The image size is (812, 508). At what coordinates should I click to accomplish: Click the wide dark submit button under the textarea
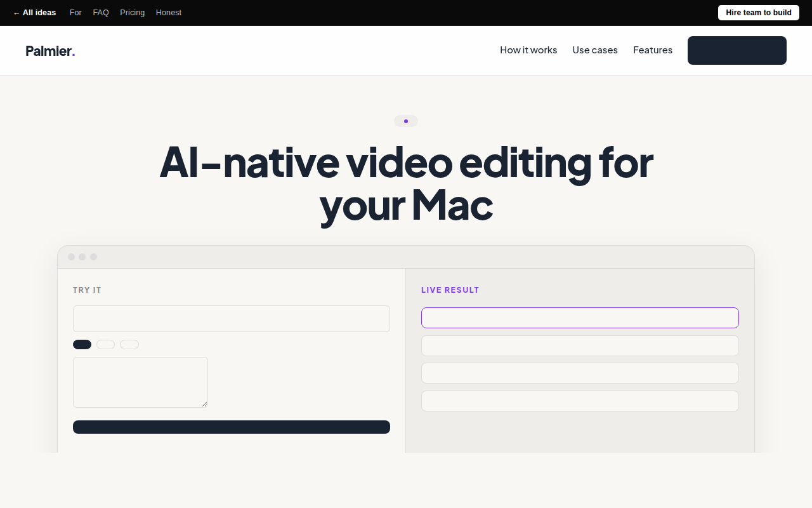click(232, 427)
